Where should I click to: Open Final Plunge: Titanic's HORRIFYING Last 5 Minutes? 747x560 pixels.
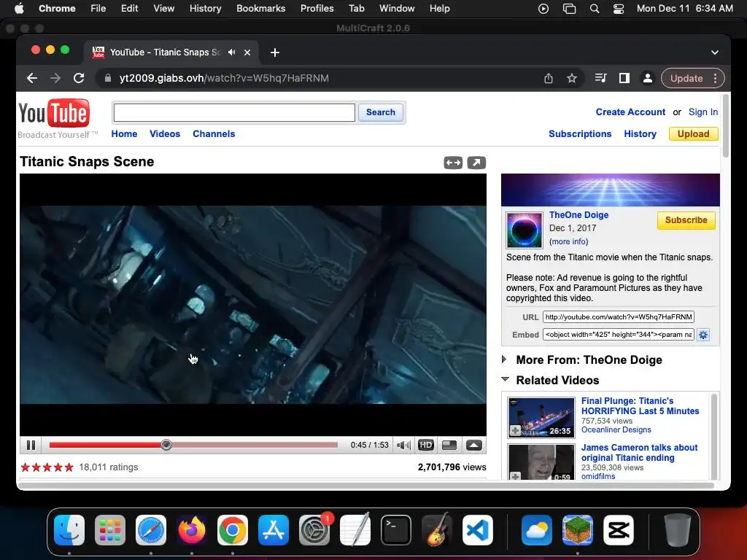click(640, 405)
